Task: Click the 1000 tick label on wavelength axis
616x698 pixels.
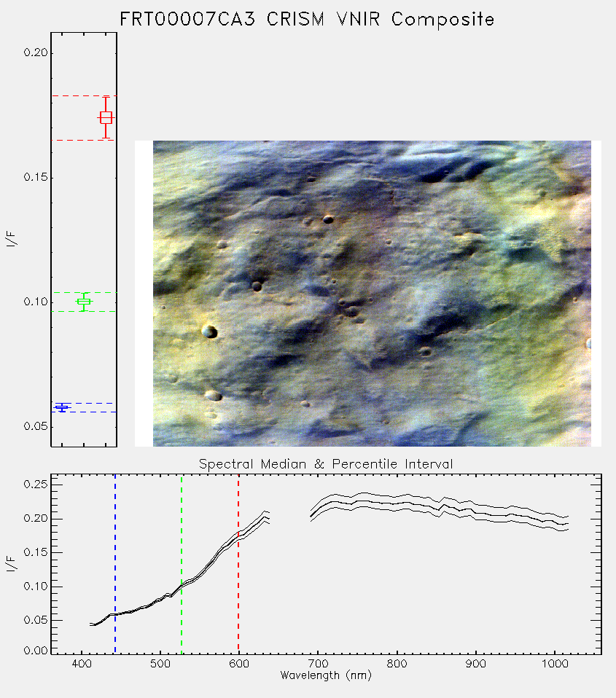Action: pos(554,664)
